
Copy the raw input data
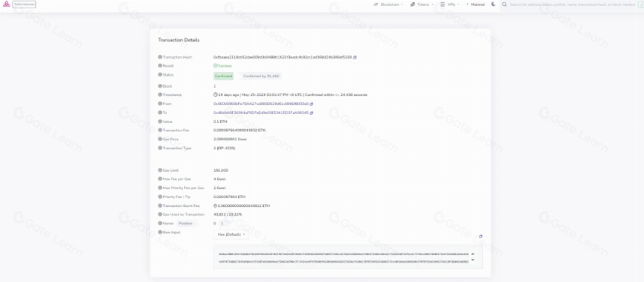[481, 236]
